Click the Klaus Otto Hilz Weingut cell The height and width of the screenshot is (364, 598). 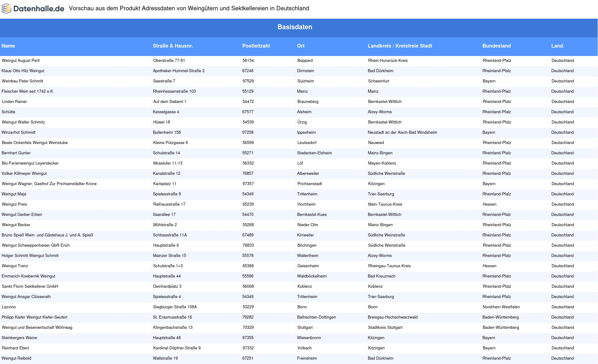click(23, 71)
